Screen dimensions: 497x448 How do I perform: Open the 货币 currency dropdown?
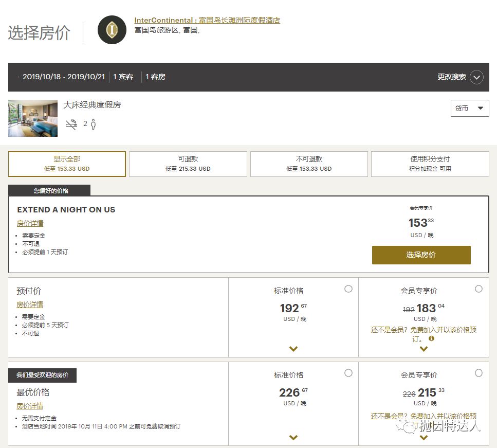point(470,108)
